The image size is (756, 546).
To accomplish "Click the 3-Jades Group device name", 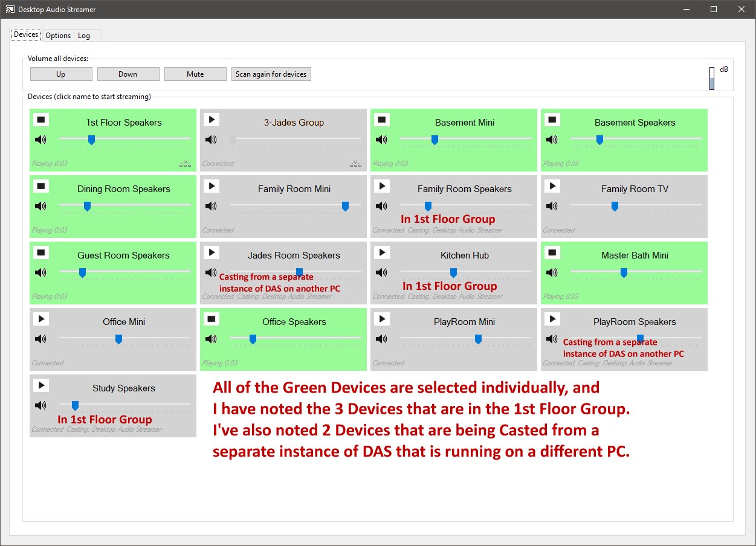I will [x=294, y=123].
